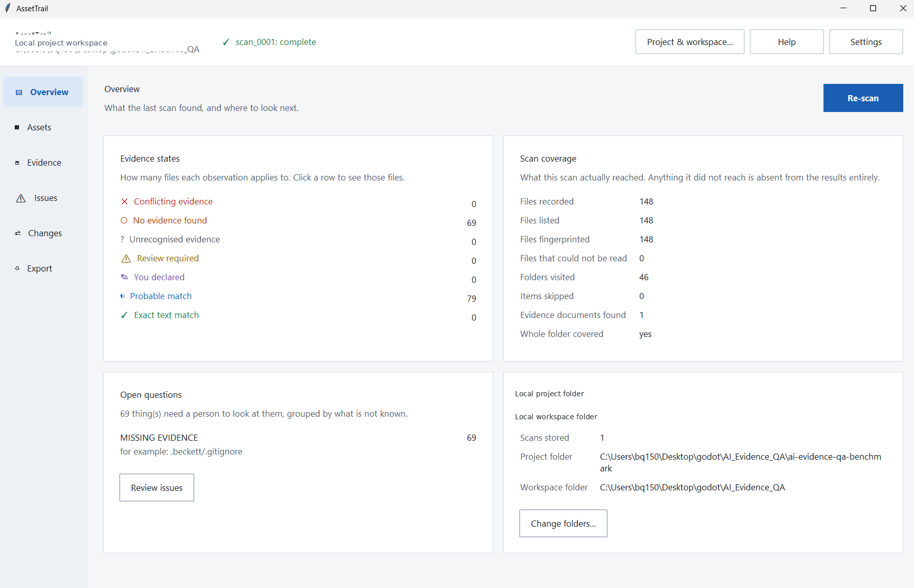Click the checkmark beside Exact text match
The image size is (914, 588).
pyautogui.click(x=124, y=315)
